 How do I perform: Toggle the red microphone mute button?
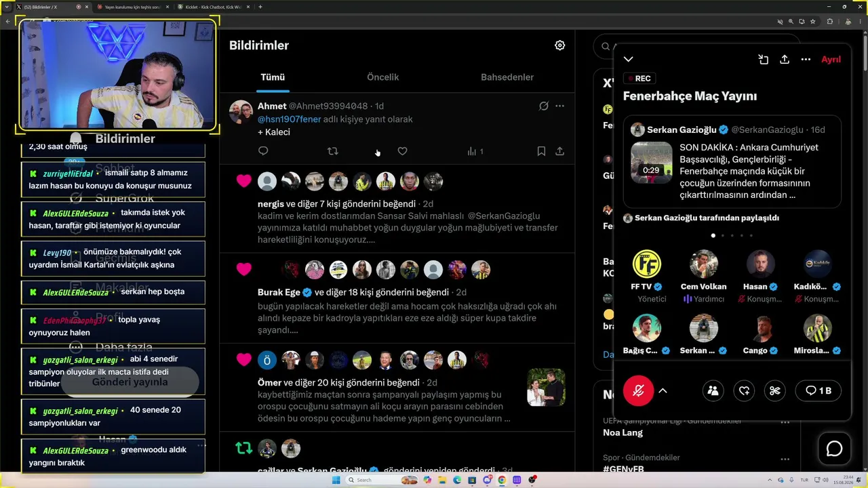coord(638,390)
